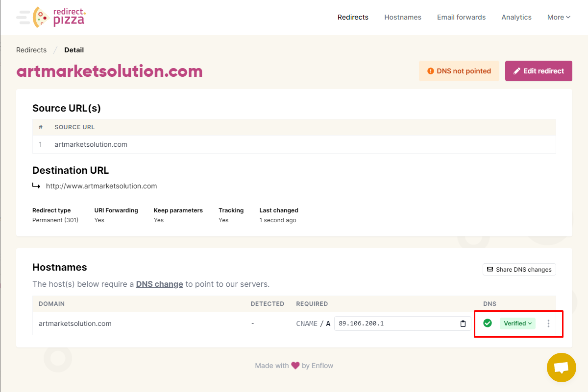
Task: Open the Redirects nav tab
Action: pos(353,17)
